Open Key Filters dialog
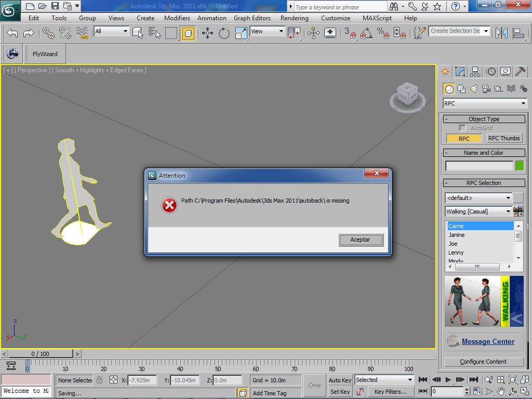This screenshot has height=399, width=532. [390, 392]
